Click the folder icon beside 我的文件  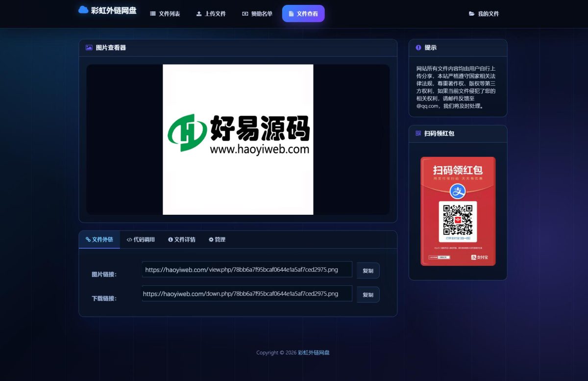pyautogui.click(x=472, y=14)
